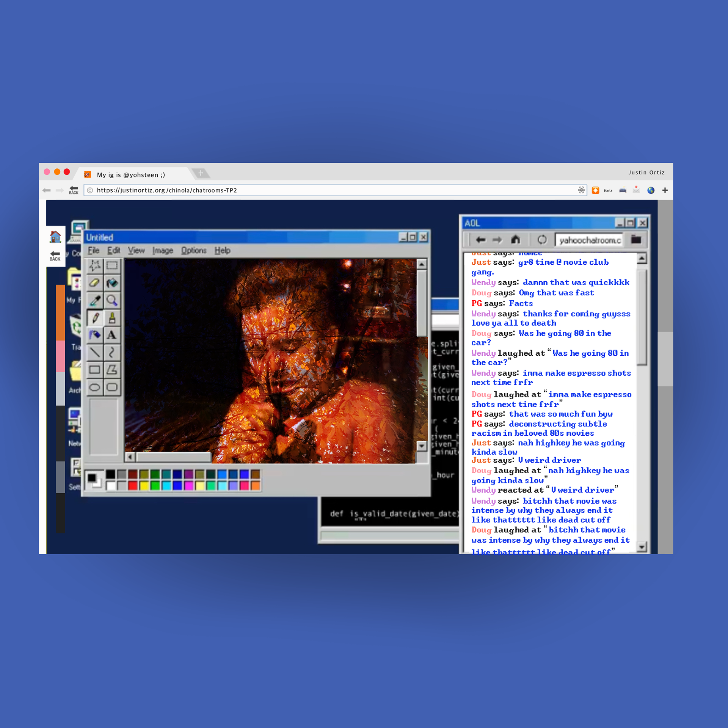Choose the Airbrush spray tool
Viewport: 728px width, 728px height.
[x=94, y=335]
